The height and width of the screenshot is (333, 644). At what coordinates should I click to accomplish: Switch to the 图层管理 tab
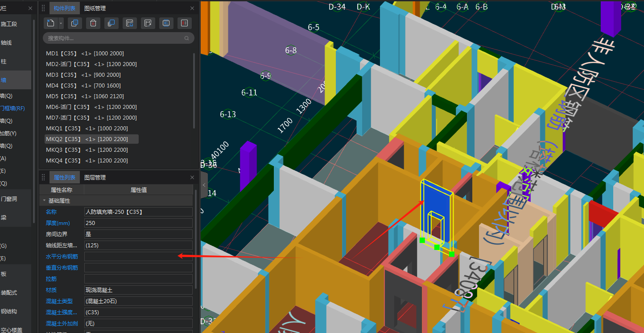(x=95, y=177)
